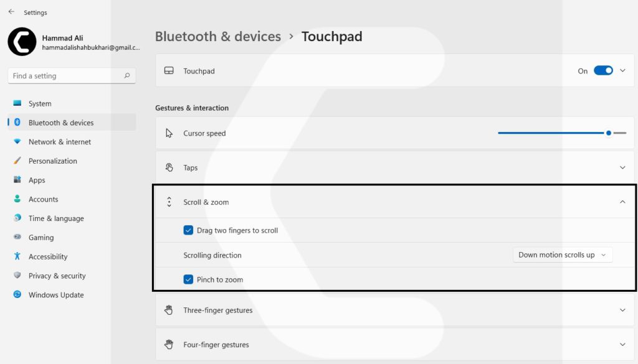Open the Accounts settings page
Viewport: 638px width, 364px height.
tap(43, 199)
